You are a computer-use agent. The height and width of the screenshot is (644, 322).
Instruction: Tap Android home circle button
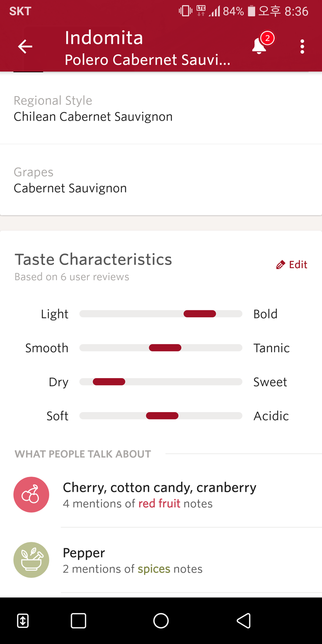click(x=161, y=621)
